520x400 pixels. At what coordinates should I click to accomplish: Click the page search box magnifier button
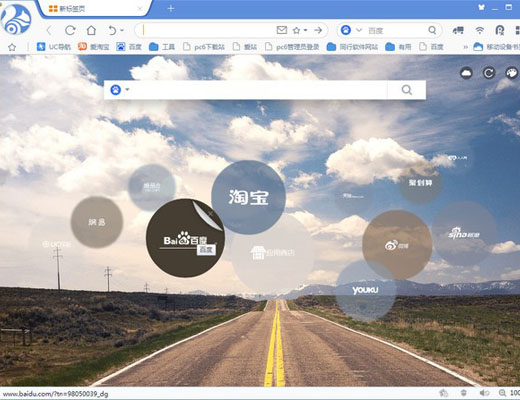pyautogui.click(x=406, y=90)
